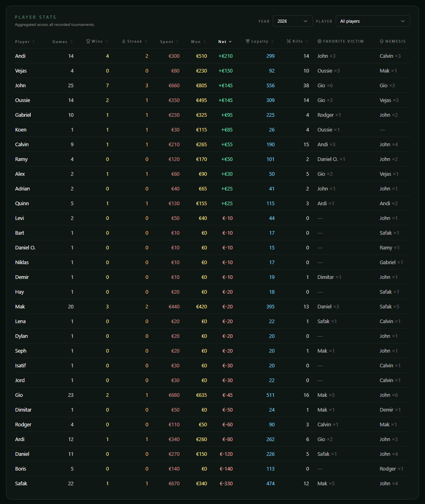
Task: Select player name Ramy
Action: click(x=22, y=159)
